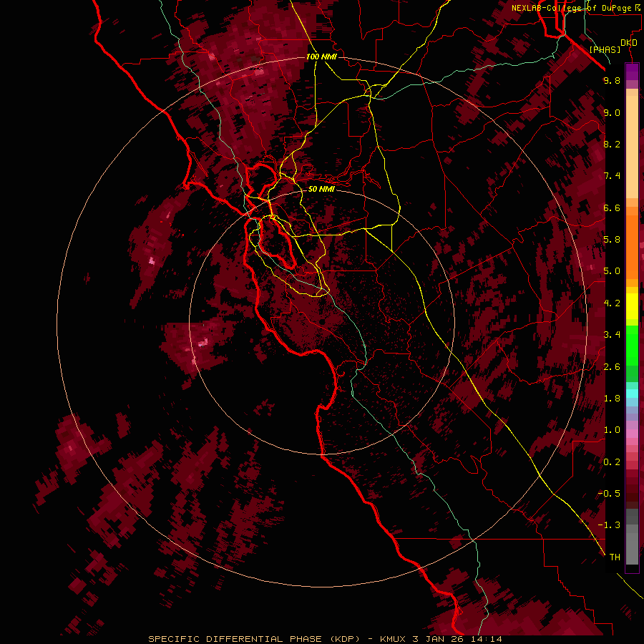Pick the cyan band on the color bar
644x644 pixels.
tap(632, 394)
